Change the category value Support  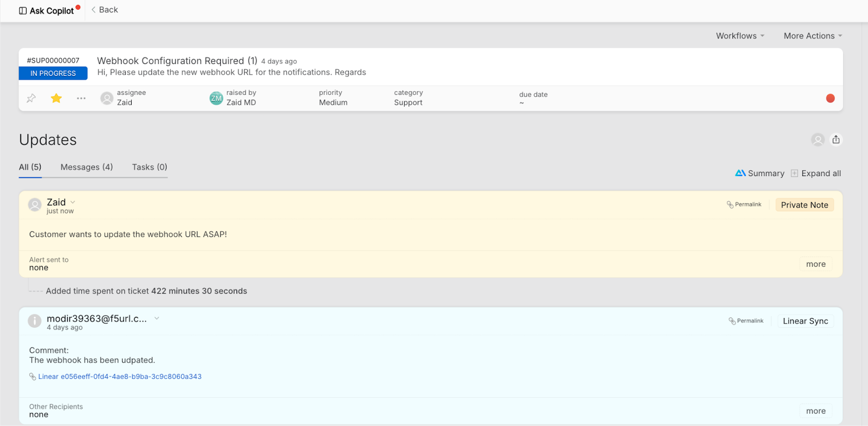coord(408,102)
